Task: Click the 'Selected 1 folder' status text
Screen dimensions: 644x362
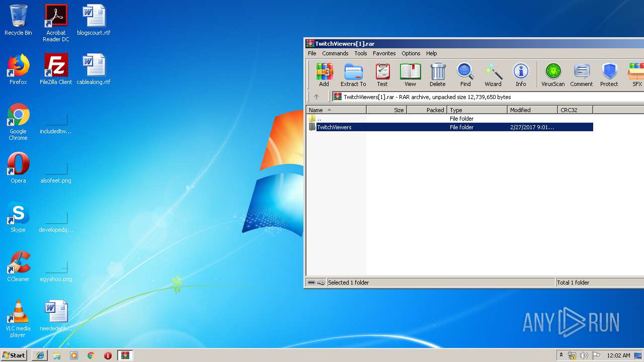Action: 349,283
